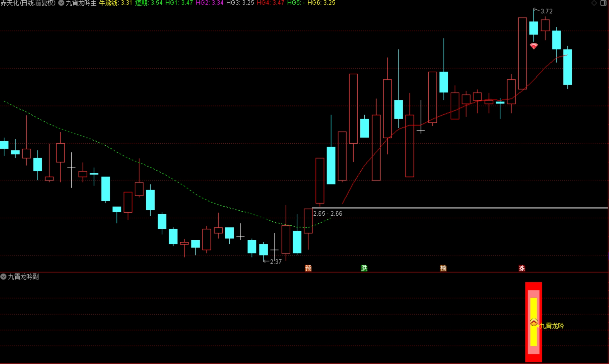This screenshot has width=609, height=364.
Task: Click the 3.72 high price label
Action: [x=546, y=11]
